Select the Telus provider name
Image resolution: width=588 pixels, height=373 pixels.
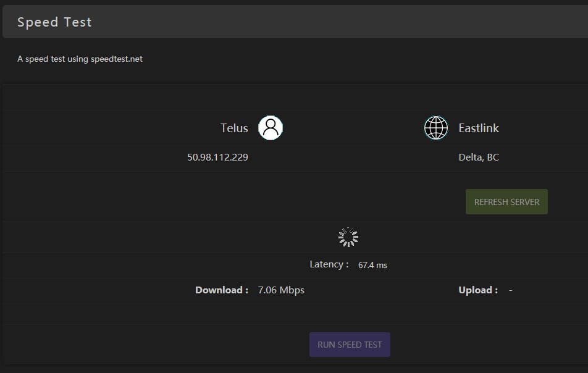click(x=234, y=128)
